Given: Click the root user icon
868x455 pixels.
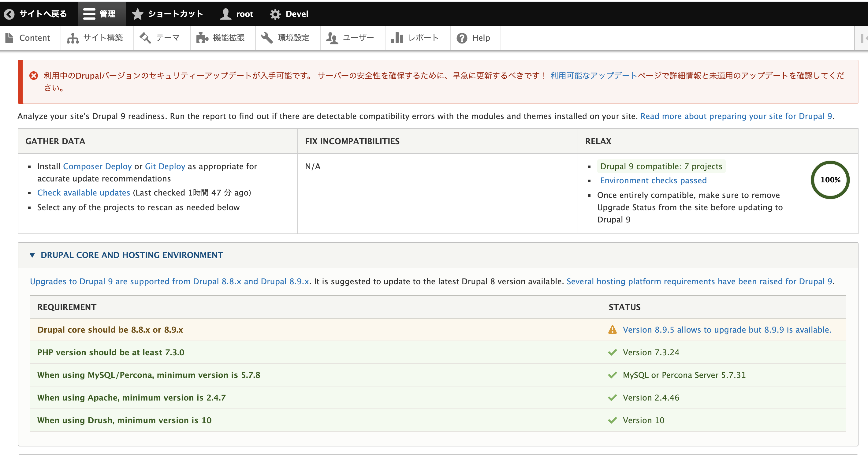Looking at the screenshot, I should click(x=225, y=14).
